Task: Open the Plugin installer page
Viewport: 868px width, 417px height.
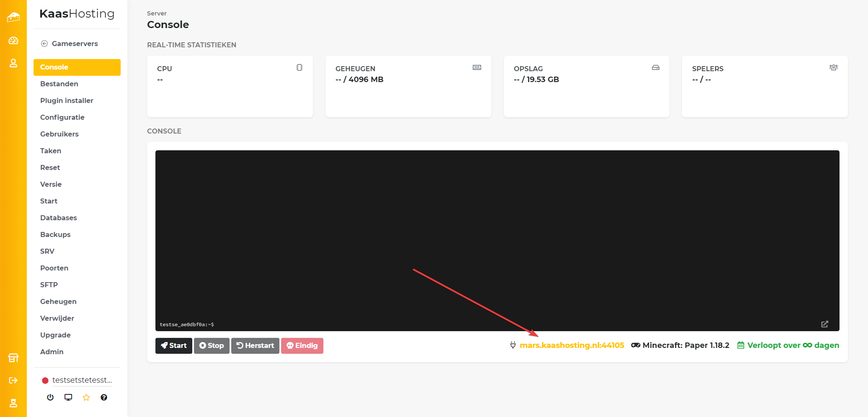Action: pos(67,100)
